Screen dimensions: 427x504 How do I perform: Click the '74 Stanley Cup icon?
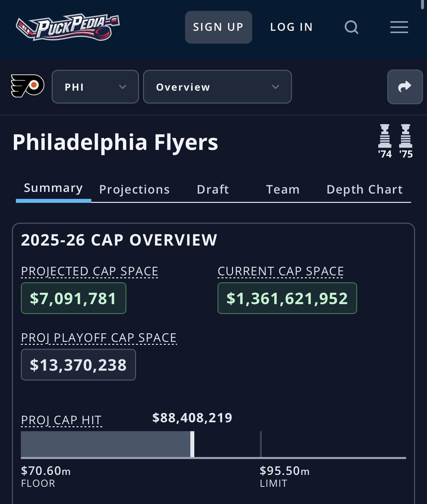tap(385, 141)
